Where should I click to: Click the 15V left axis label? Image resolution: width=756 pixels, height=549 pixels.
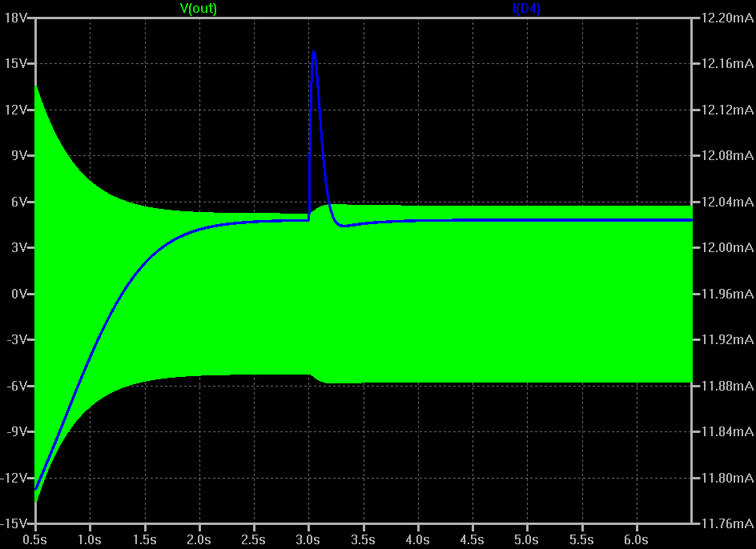coord(15,64)
